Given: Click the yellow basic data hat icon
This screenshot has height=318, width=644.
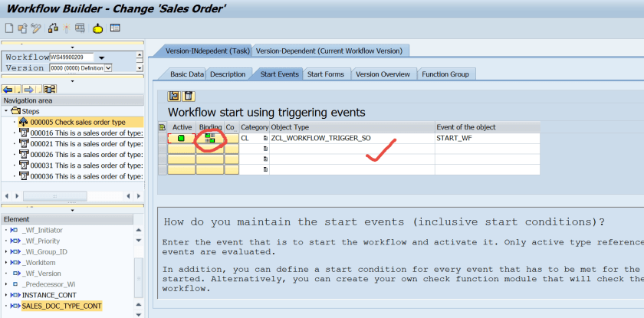Looking at the screenshot, I should coord(97,28).
